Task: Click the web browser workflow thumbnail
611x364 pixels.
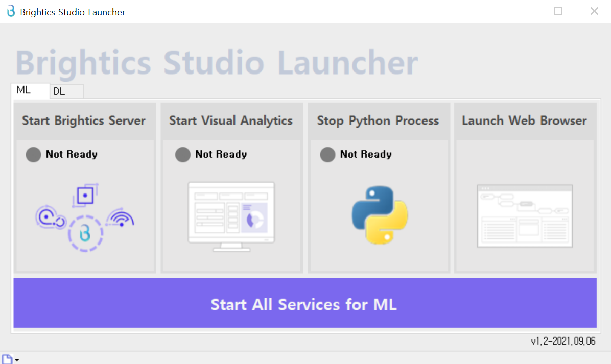Action: [x=525, y=216]
